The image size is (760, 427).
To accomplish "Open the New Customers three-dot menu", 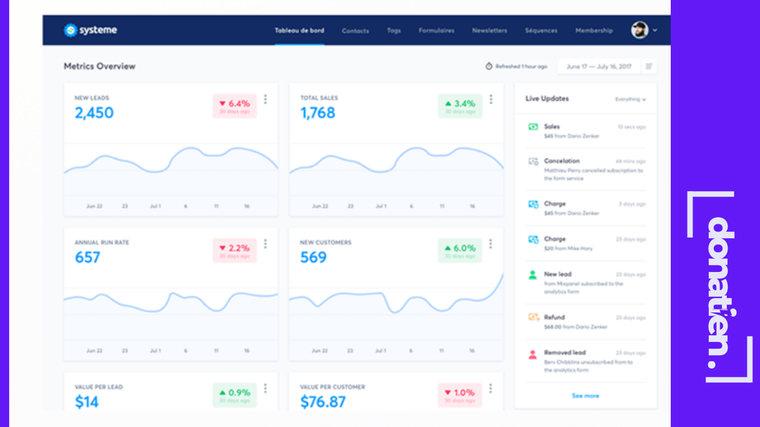I will pyautogui.click(x=491, y=244).
